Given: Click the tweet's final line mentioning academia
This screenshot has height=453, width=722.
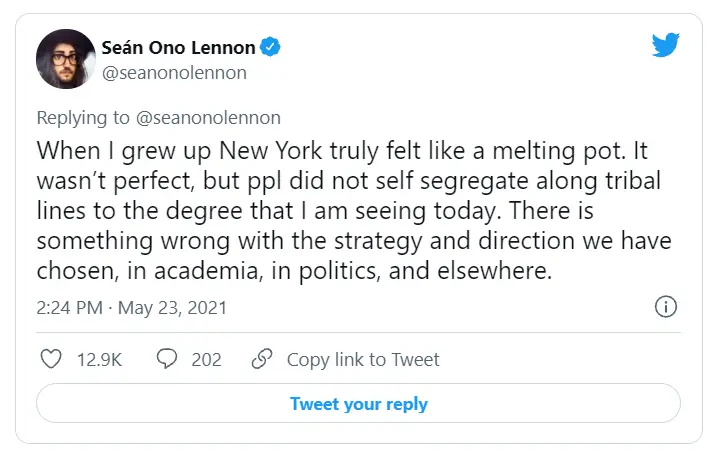Looking at the screenshot, I should [x=294, y=271].
